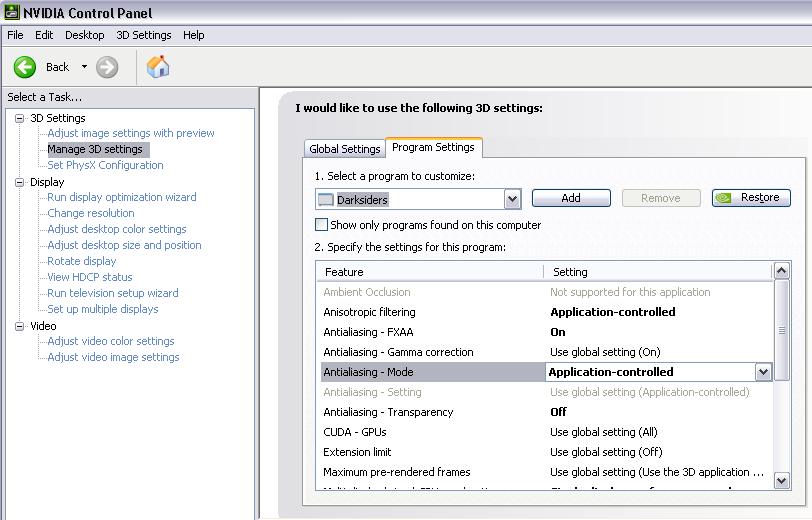Click settings list scroll down arrow
The width and height of the screenshot is (812, 520).
[781, 480]
